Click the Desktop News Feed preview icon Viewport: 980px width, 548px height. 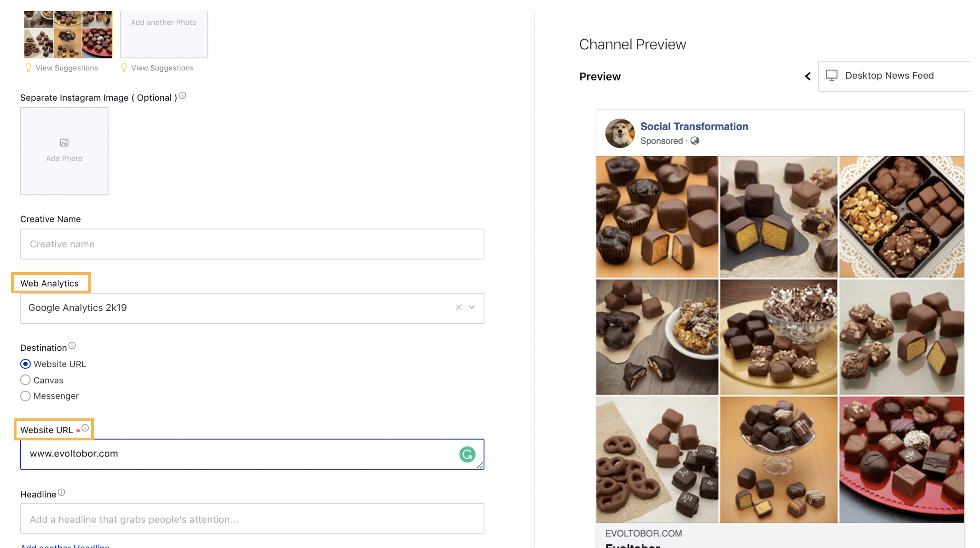(x=833, y=75)
